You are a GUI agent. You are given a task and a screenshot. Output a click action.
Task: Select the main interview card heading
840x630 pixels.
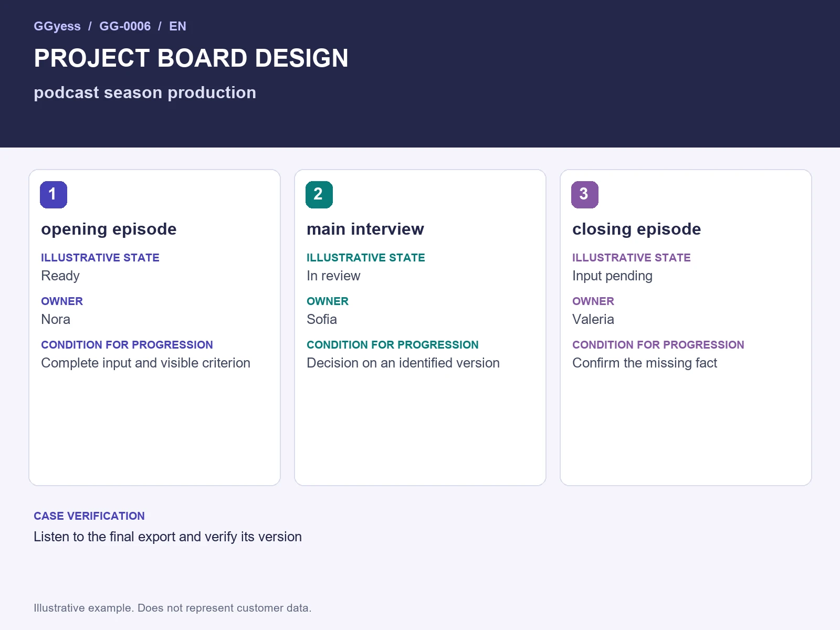coord(365,229)
